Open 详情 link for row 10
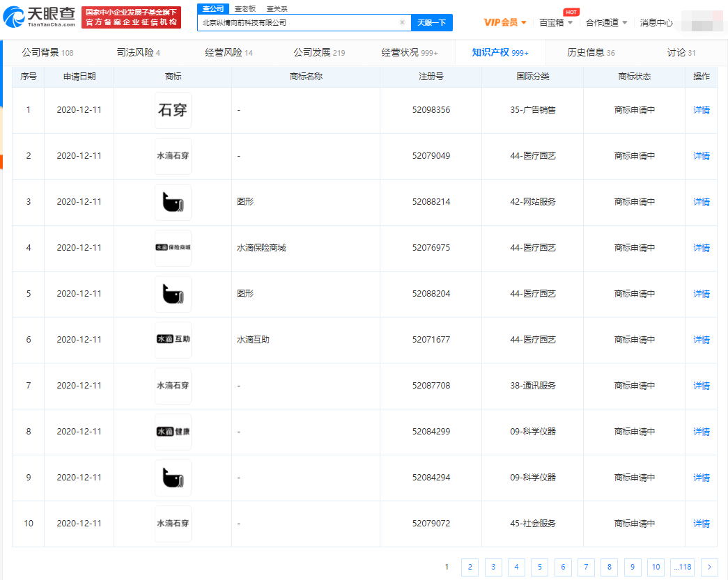 (x=702, y=524)
